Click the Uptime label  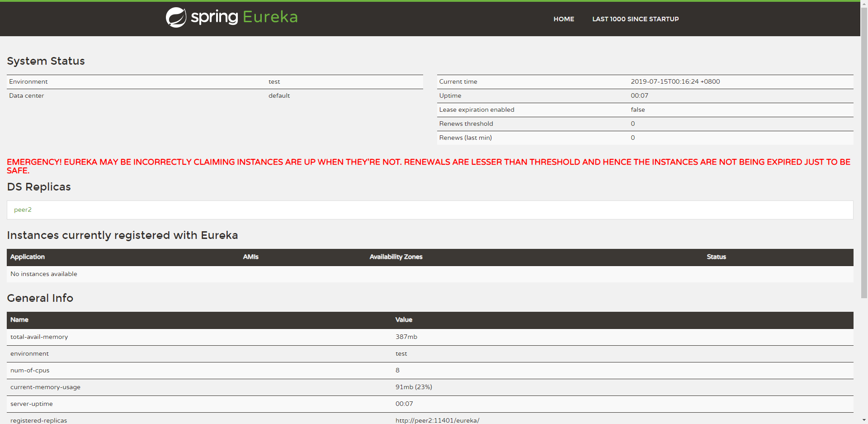click(450, 95)
